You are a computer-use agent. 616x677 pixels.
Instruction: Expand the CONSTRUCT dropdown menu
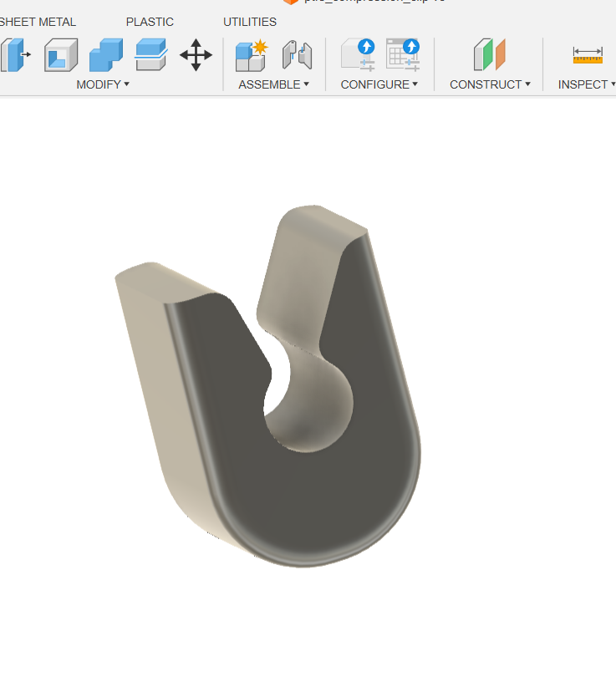coord(490,84)
